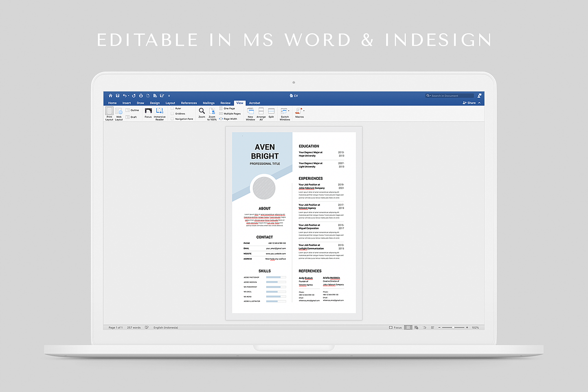Toggle the Gridlines checkbox
The width and height of the screenshot is (588, 392).
pos(172,114)
